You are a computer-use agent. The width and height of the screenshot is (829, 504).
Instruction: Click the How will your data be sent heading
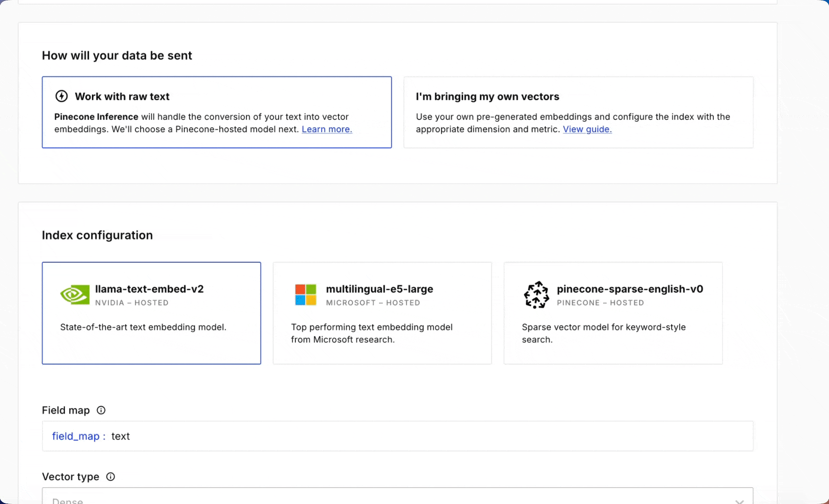click(x=117, y=56)
